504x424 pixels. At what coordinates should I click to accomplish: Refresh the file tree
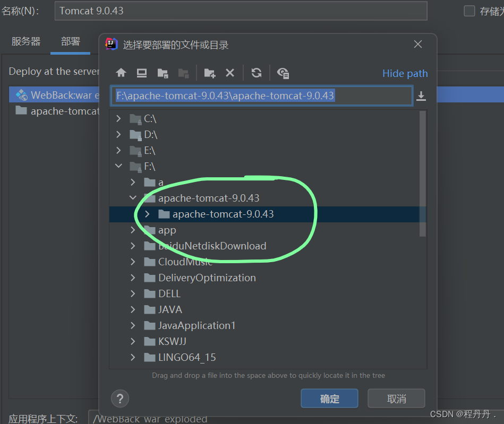coord(256,73)
